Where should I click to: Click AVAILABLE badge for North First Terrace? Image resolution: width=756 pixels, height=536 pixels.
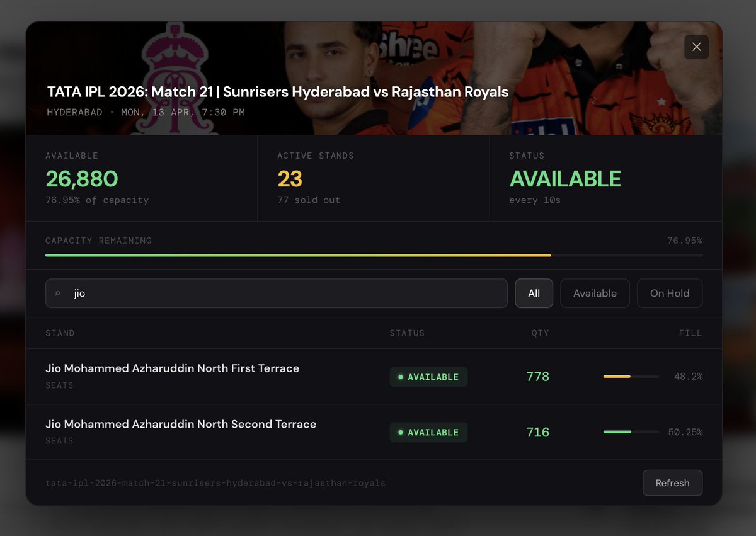(428, 377)
